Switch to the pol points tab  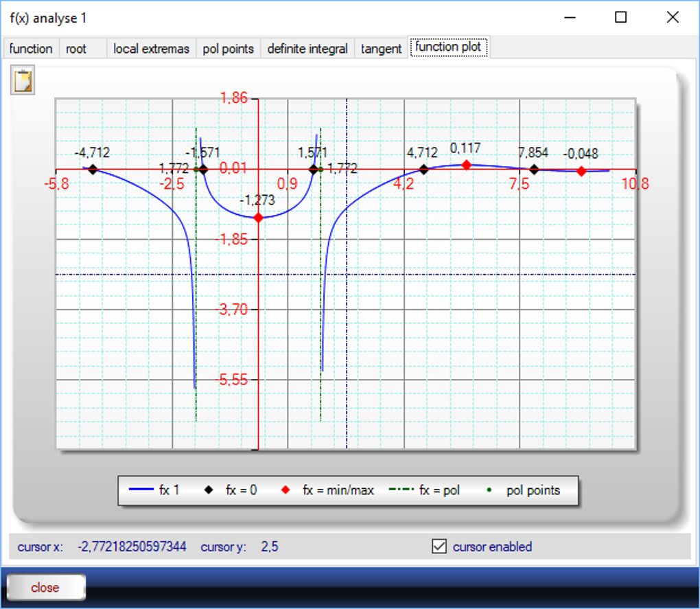[x=228, y=48]
